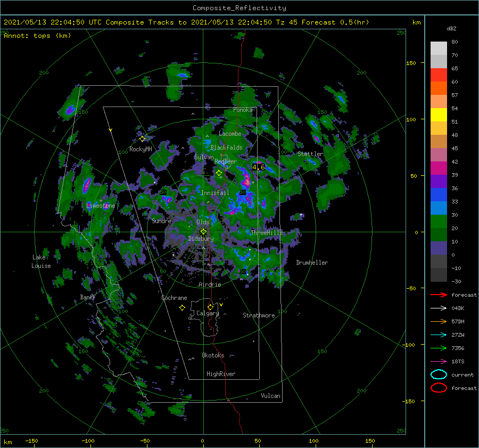The width and height of the screenshot is (479, 448).
Task: Select the orange 57DM arrow legend icon
Action: pos(439,321)
